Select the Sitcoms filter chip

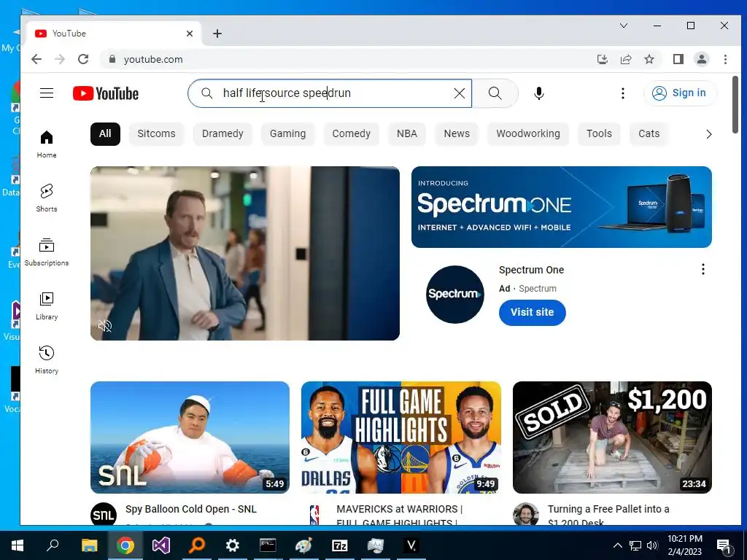156,134
